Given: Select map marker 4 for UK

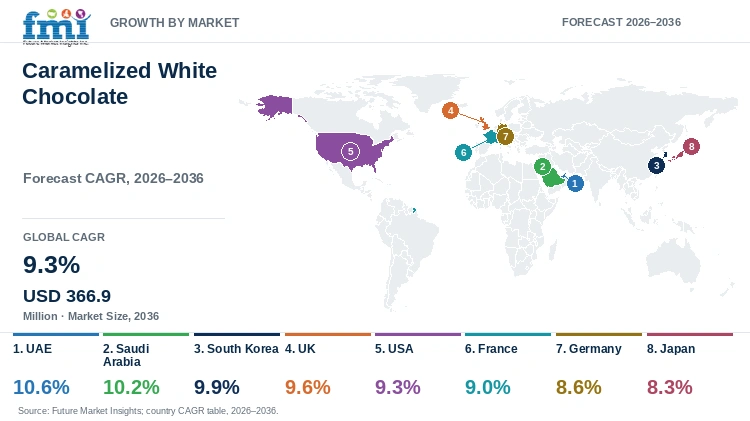Looking at the screenshot, I should point(450,111).
